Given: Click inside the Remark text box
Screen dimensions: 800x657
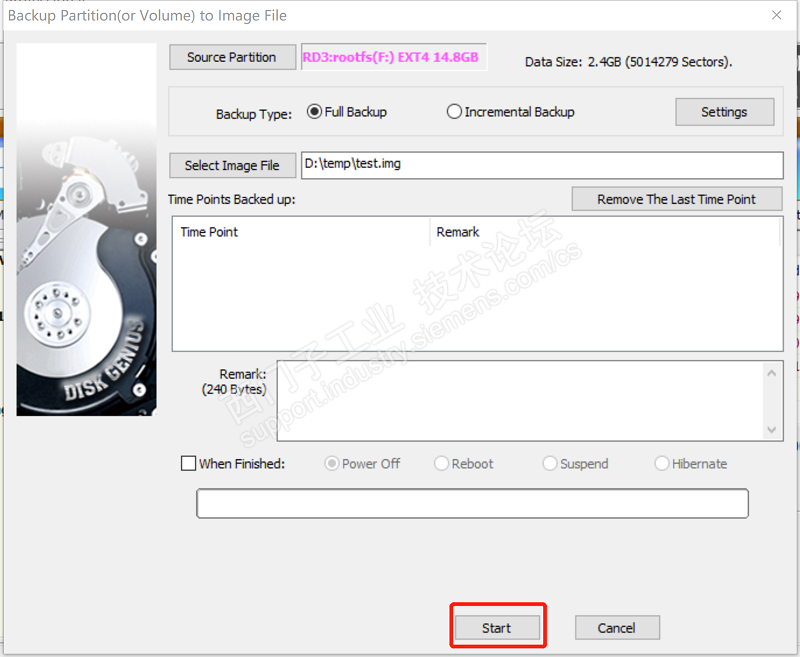Looking at the screenshot, I should (x=520, y=401).
